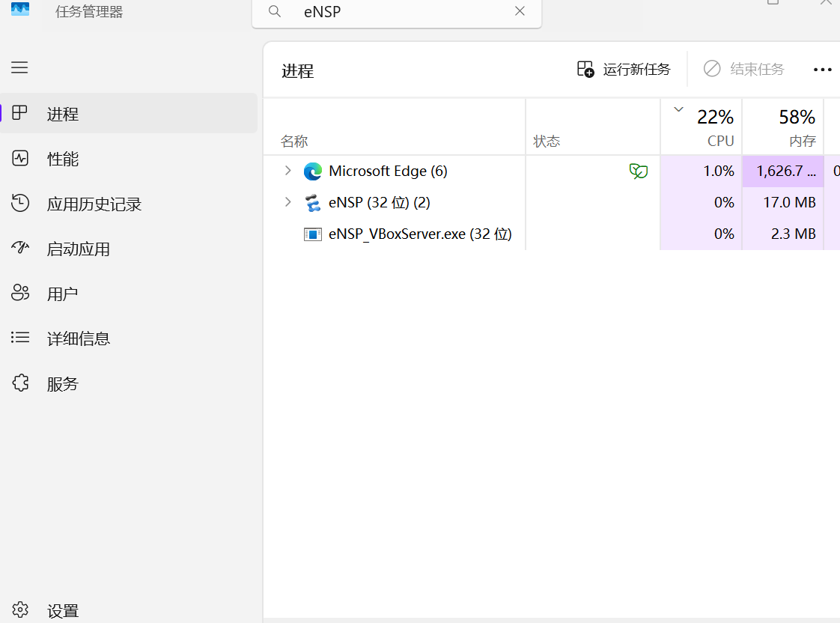Image resolution: width=840 pixels, height=623 pixels.
Task: Expand the Microsoft Edge process group
Action: [x=287, y=171]
